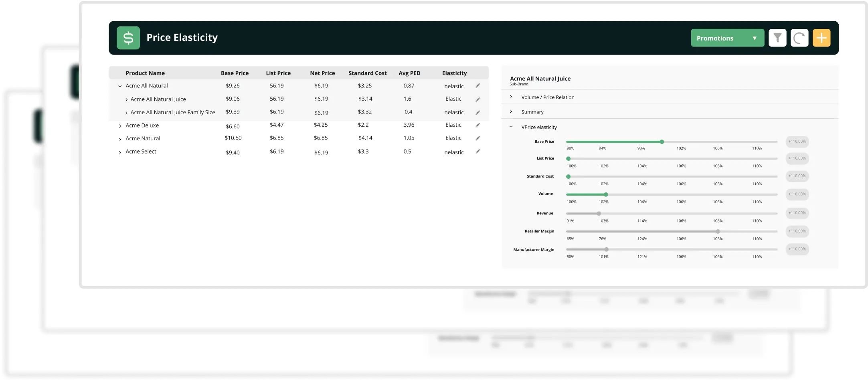Viewport: 868px width, 380px height.
Task: Click the 3.96 Avg PED cell
Action: 409,125
